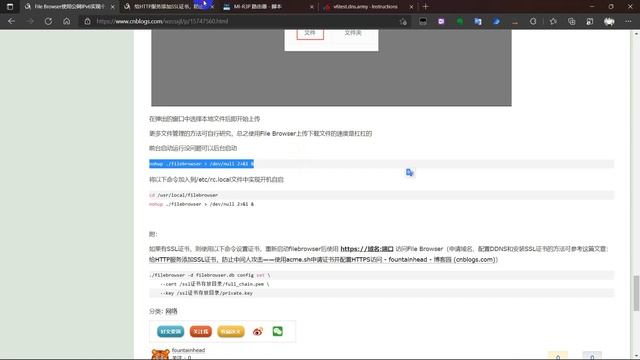640x360 pixels.
Task: Click the 'filebrowser.db config set' code line
Action: 209,275
